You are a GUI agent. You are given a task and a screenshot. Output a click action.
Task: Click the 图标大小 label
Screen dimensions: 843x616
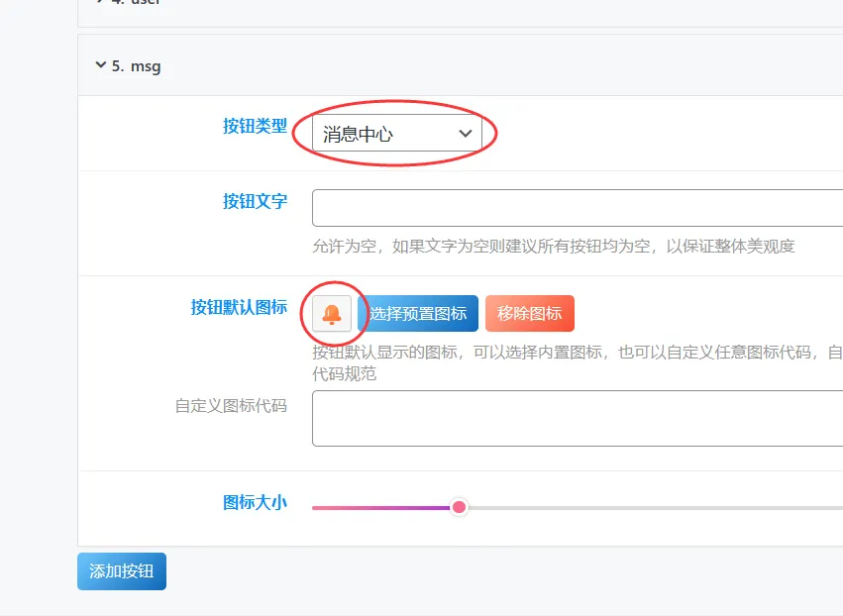[x=255, y=502]
